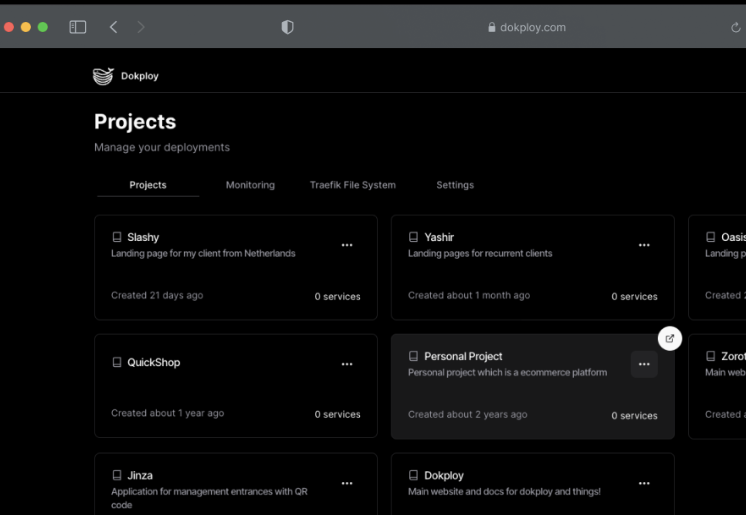Click the project icon next to Yashir

[x=414, y=237]
